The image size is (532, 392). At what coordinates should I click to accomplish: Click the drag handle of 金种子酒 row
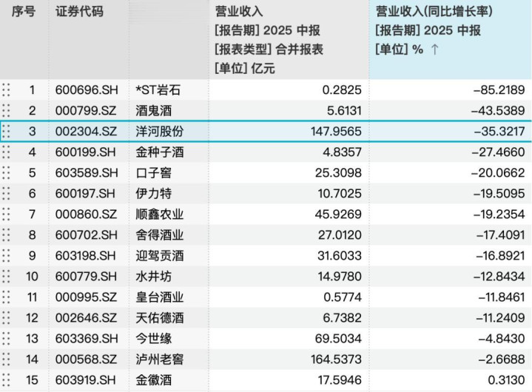[6, 152]
